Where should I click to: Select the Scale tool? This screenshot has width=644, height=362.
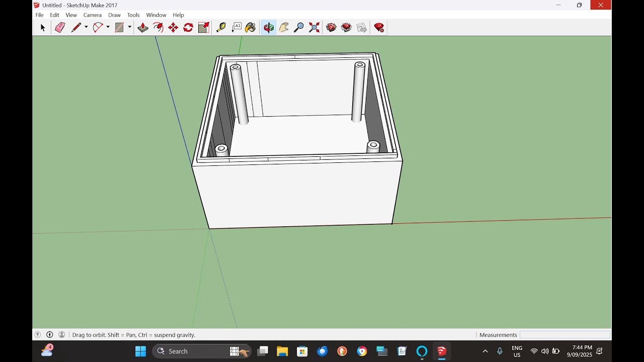[203, 28]
